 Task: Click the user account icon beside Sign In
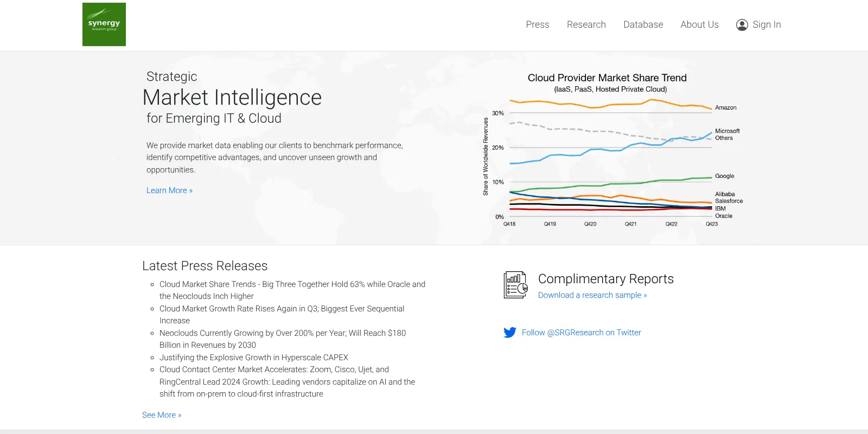[742, 25]
